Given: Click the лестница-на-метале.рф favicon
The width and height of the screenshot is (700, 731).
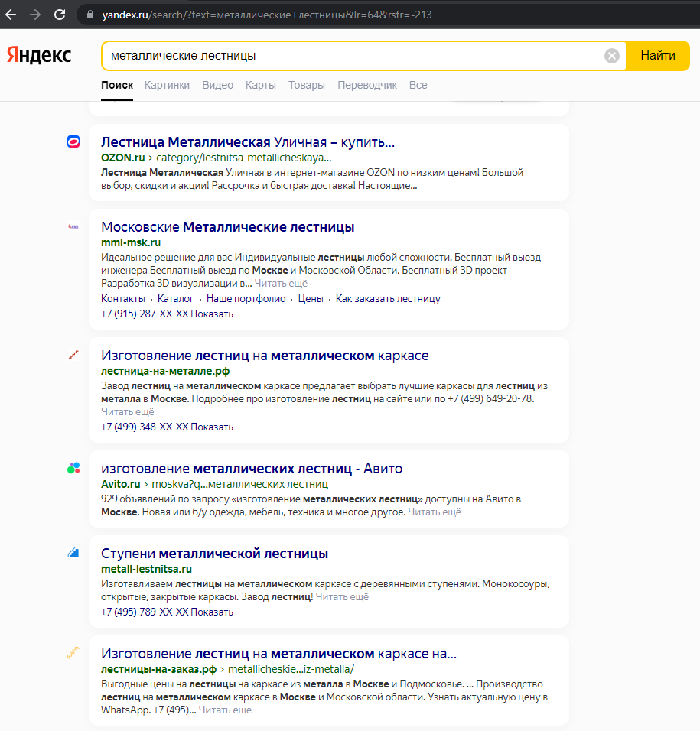Looking at the screenshot, I should click(x=73, y=356).
